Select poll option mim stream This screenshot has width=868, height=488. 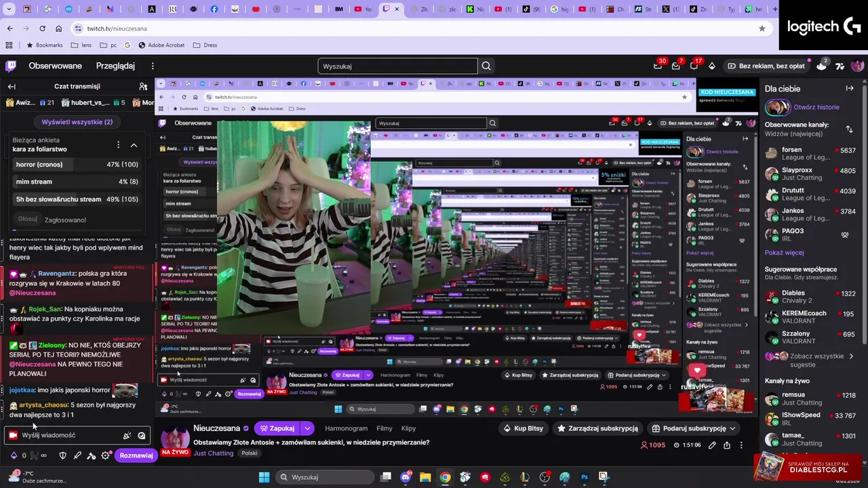[77, 182]
